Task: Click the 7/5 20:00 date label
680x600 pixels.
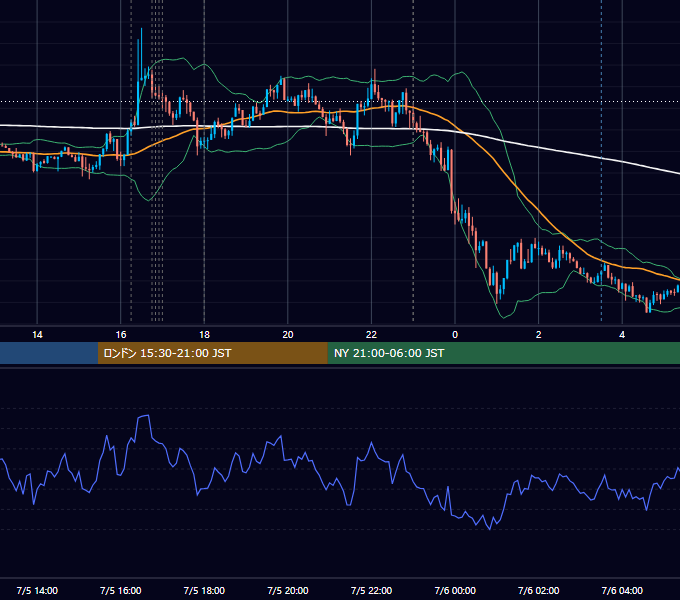Action: (288, 590)
